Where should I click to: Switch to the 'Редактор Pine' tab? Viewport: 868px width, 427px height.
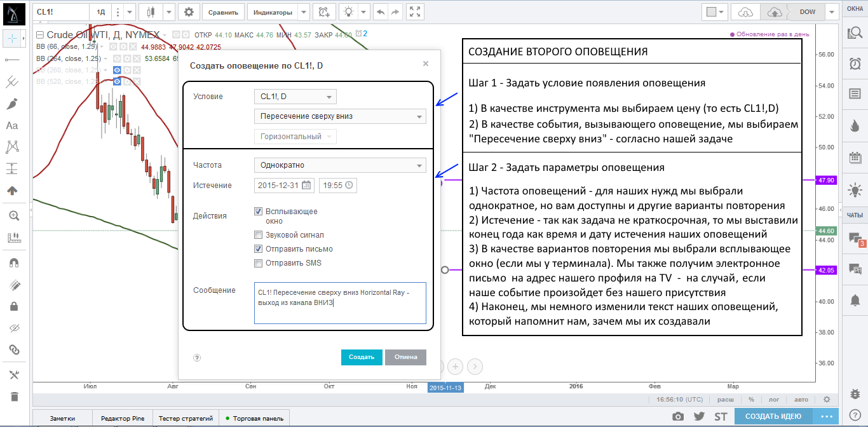(x=123, y=418)
